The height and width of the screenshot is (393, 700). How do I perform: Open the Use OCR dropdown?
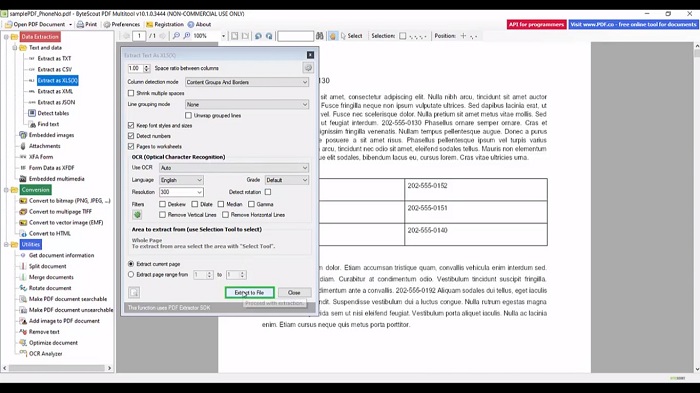[x=233, y=168]
